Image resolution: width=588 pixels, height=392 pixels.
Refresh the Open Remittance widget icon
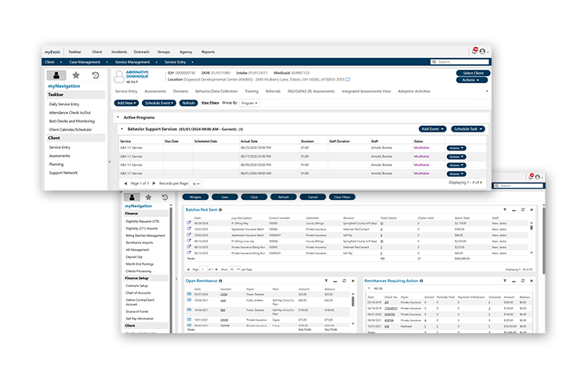point(344,281)
